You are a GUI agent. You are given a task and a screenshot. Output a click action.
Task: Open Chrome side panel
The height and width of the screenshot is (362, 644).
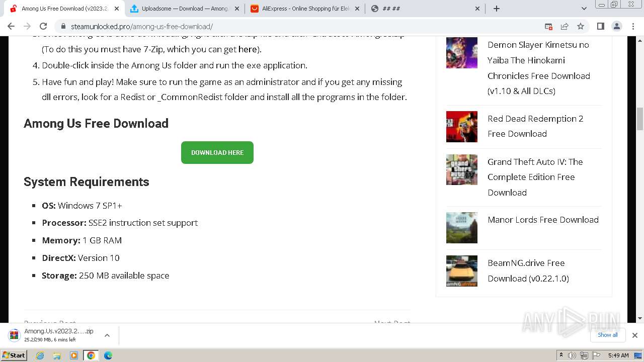(600, 27)
